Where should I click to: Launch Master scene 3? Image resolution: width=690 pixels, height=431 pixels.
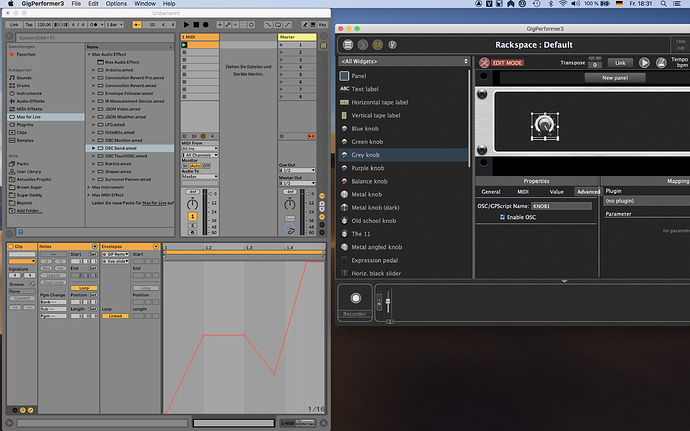(281, 60)
